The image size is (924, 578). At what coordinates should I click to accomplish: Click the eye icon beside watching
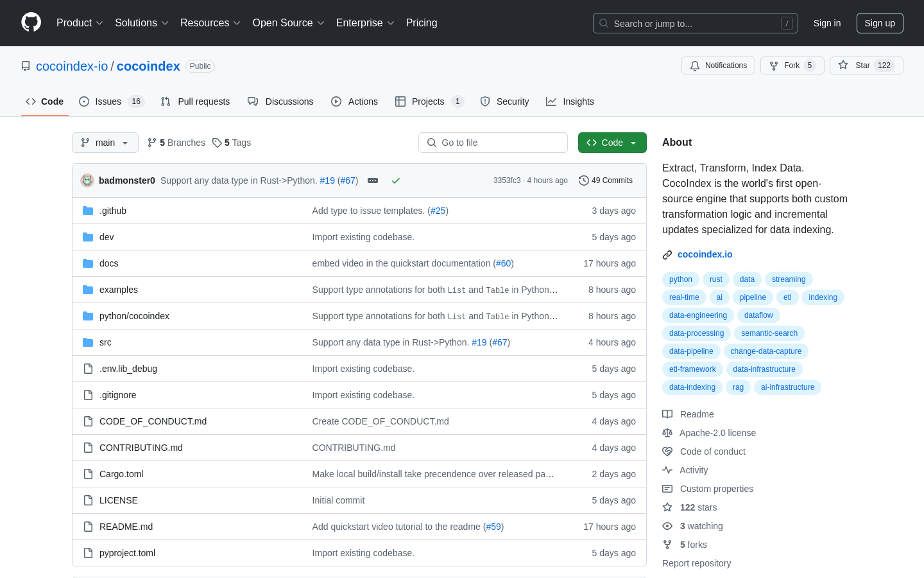pos(667,526)
